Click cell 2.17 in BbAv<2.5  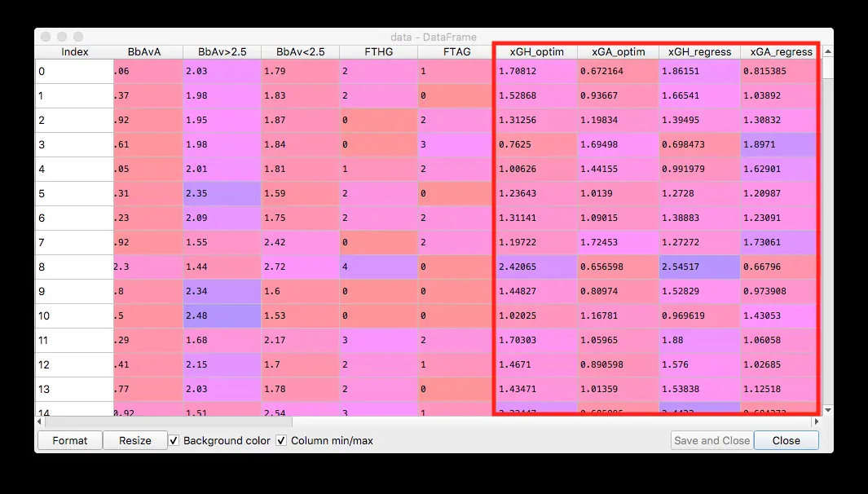click(300, 340)
